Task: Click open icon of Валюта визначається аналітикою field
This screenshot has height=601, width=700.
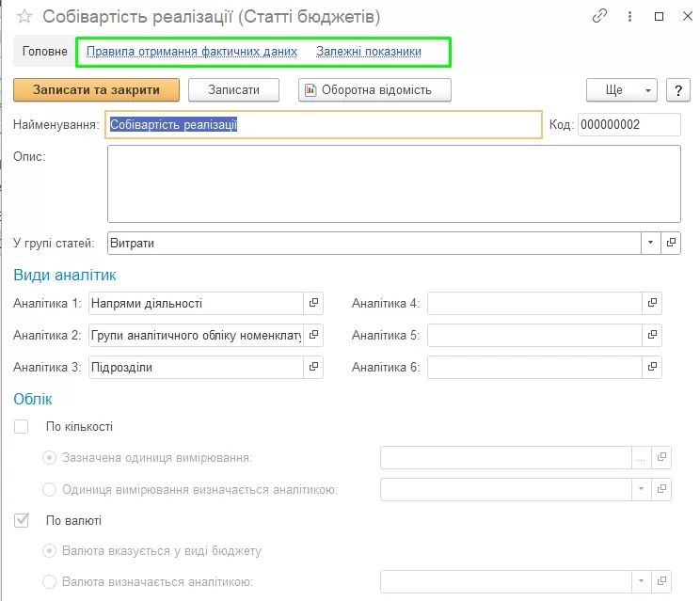Action: pos(661,581)
